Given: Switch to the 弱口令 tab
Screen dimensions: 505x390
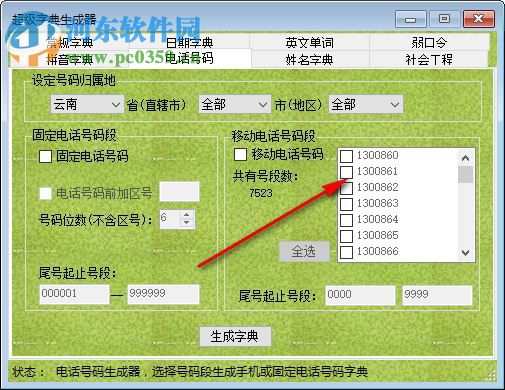Looking at the screenshot, I should (x=429, y=42).
